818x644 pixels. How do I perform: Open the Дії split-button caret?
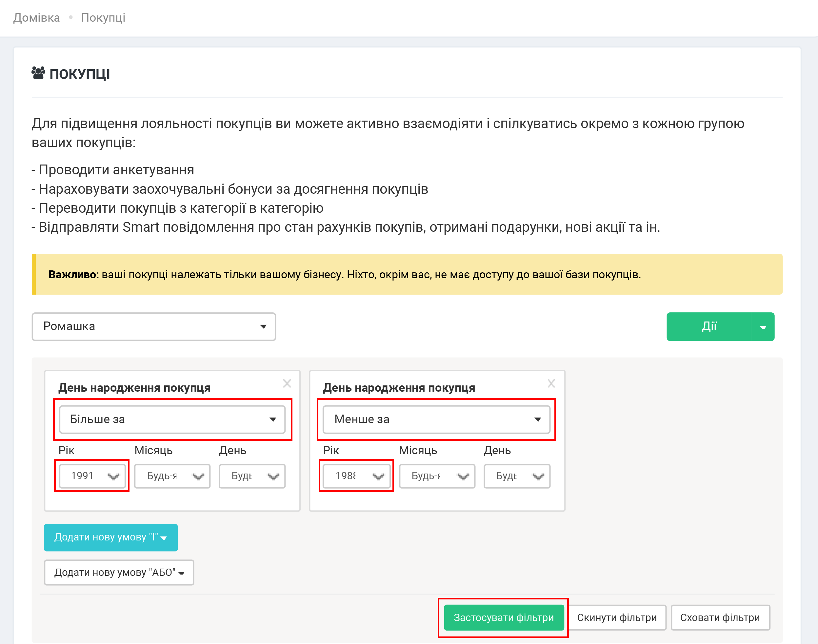[x=763, y=327]
